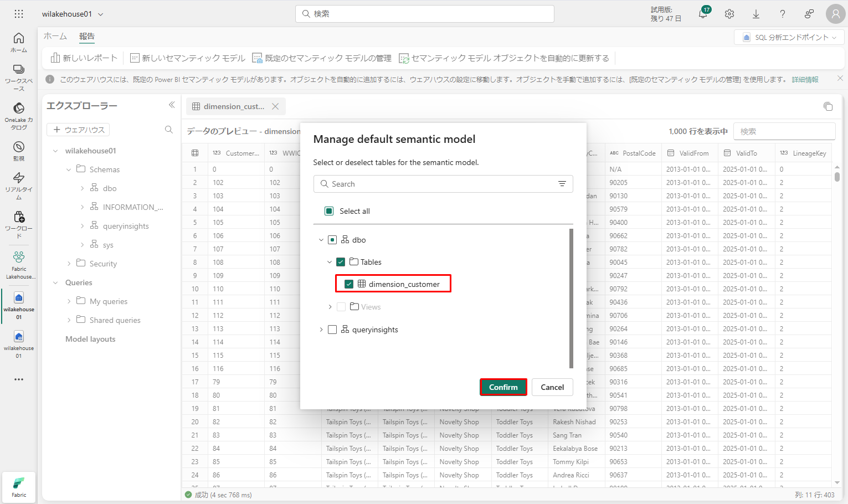Screen dimensions: 848x504
Task: Open the SQL analytics endpoint dropdown
Action: pos(789,37)
